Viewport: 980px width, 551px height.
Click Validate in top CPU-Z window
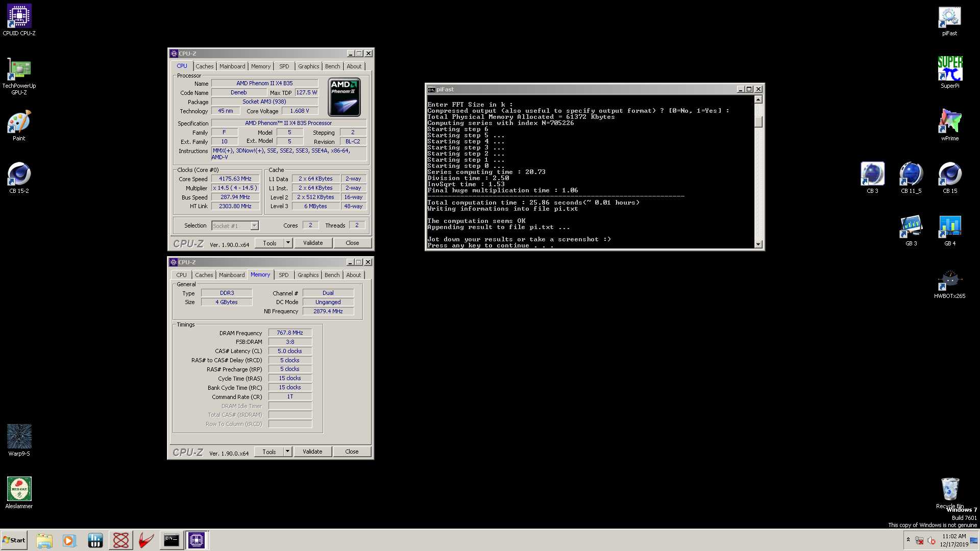313,243
